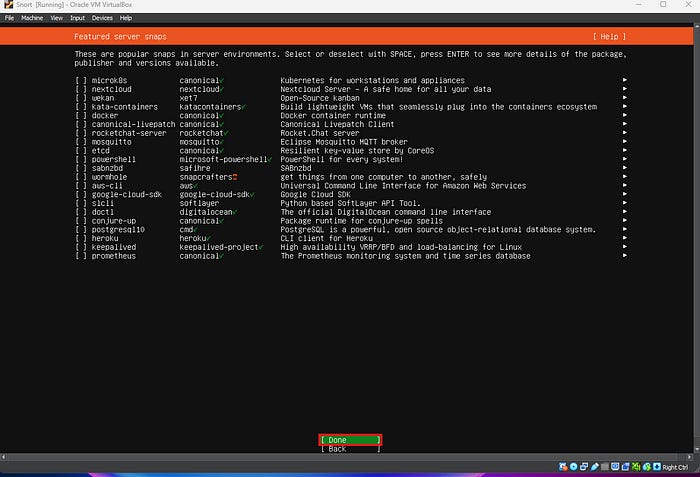Screen dimensions: 700x477
Task: Click the keyboard capture arrow icon
Action: (x=657, y=467)
